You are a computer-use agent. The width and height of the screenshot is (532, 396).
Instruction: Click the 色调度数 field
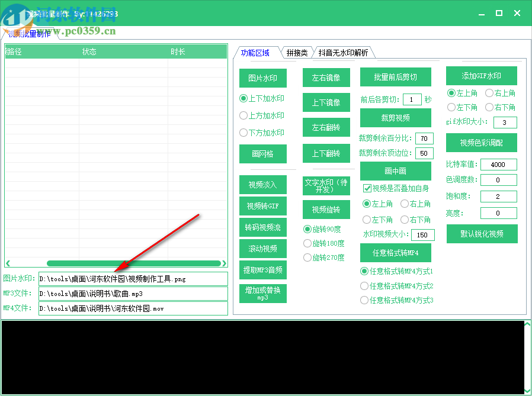click(x=498, y=180)
